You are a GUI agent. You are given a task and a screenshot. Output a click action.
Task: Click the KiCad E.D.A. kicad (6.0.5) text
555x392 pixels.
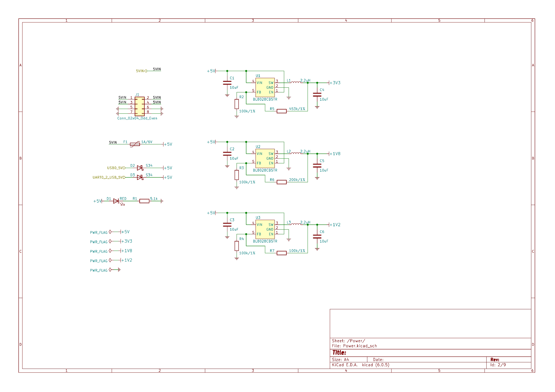pyautogui.click(x=361, y=365)
